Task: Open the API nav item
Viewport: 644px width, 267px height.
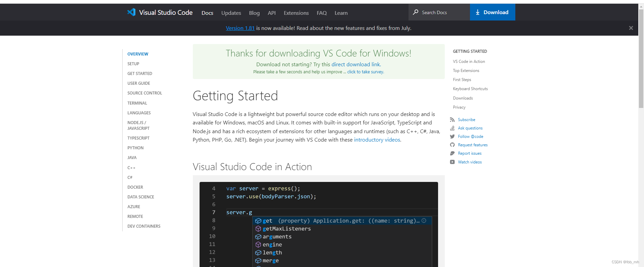Action: (272, 13)
